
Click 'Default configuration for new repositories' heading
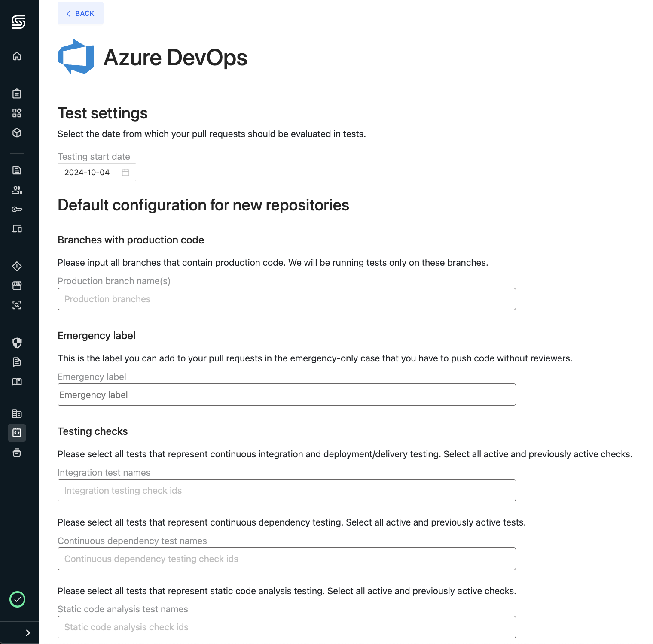(203, 205)
